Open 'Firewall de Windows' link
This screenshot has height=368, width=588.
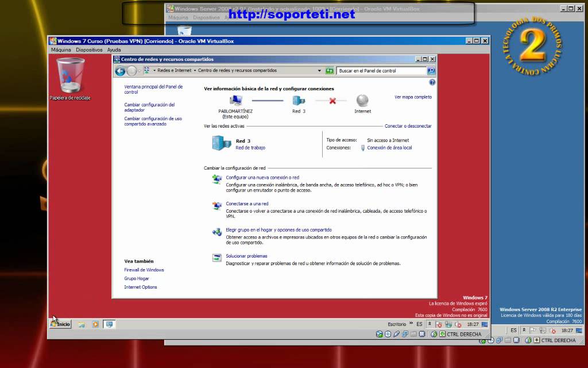pos(144,270)
